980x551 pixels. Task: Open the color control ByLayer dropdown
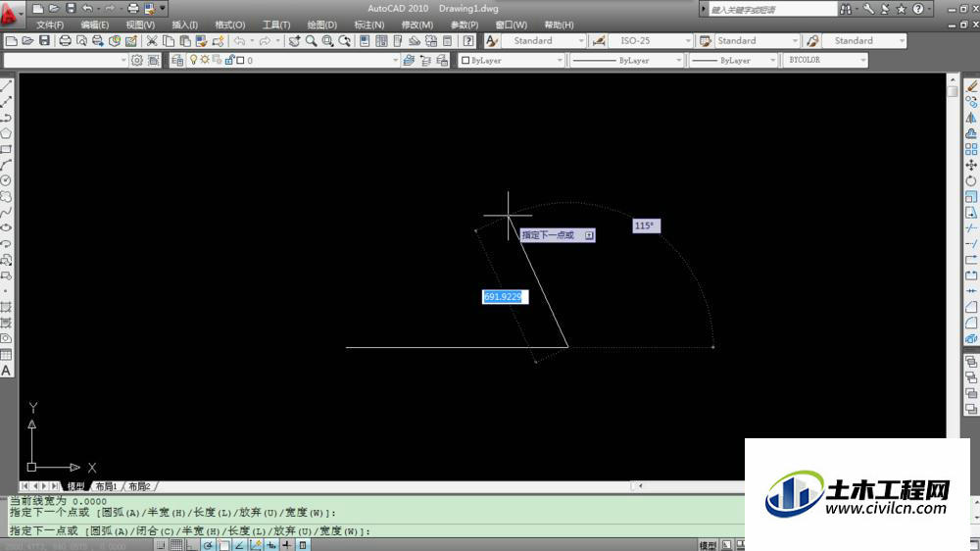coord(560,60)
